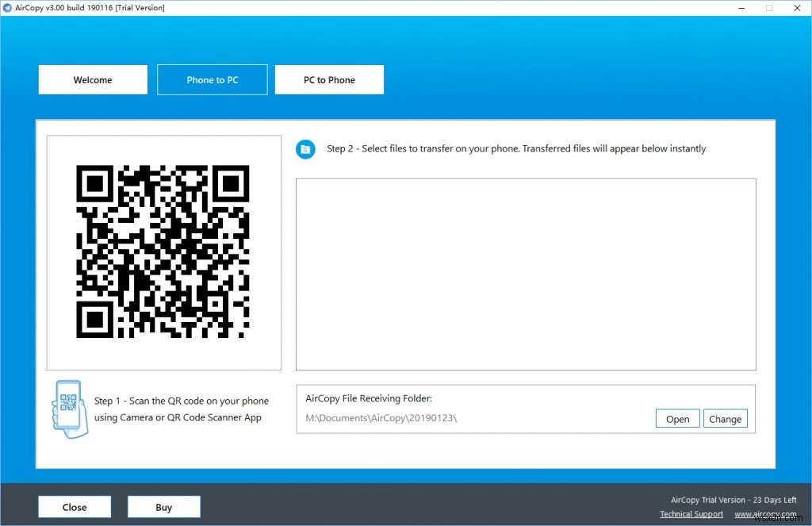Click inside the transferred files panel
Image resolution: width=812 pixels, height=526 pixels.
(525, 274)
